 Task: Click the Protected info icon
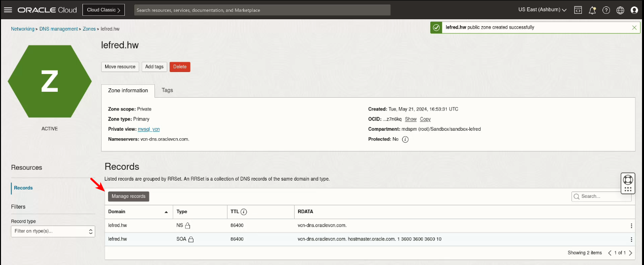click(405, 139)
